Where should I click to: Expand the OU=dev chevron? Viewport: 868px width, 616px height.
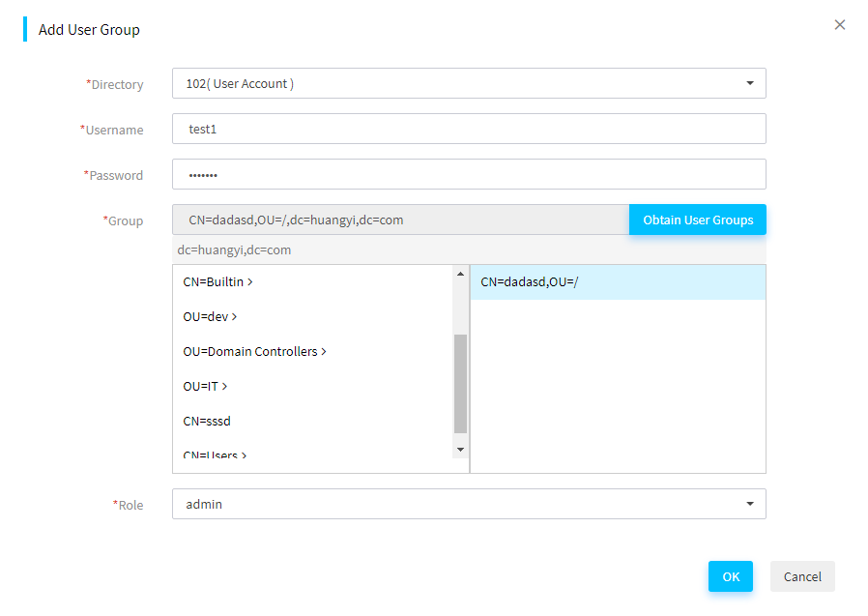tap(234, 317)
